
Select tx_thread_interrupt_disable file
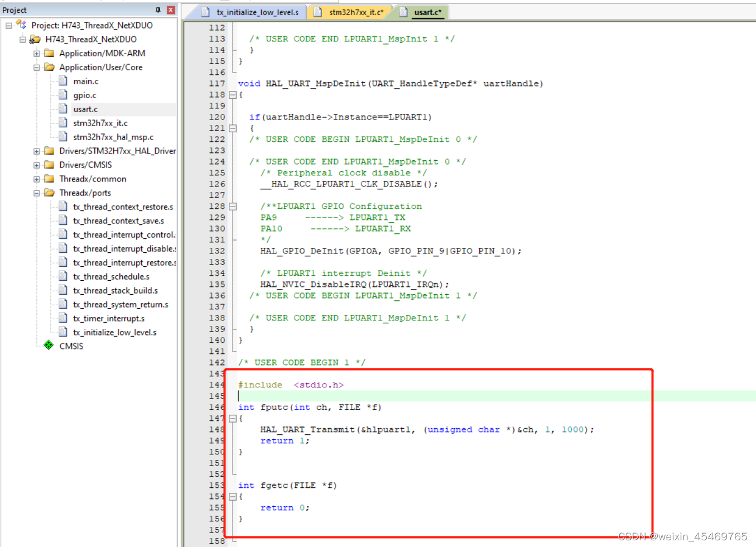click(124, 249)
